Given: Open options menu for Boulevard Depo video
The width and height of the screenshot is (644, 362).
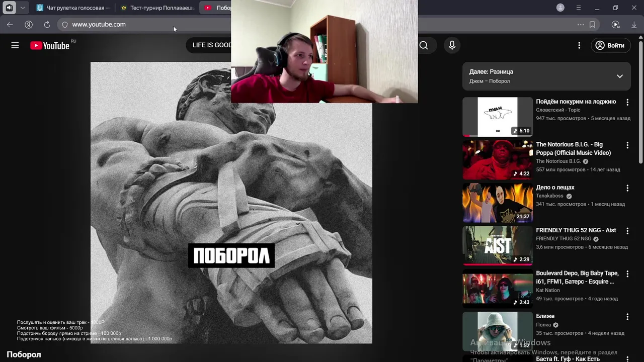Looking at the screenshot, I should 627,274.
